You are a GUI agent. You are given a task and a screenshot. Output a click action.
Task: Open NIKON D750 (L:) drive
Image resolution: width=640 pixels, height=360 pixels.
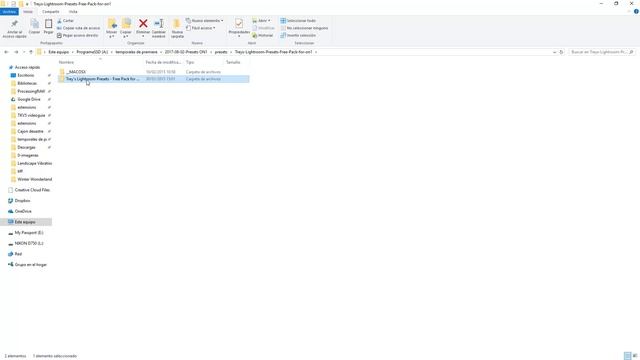click(x=29, y=243)
